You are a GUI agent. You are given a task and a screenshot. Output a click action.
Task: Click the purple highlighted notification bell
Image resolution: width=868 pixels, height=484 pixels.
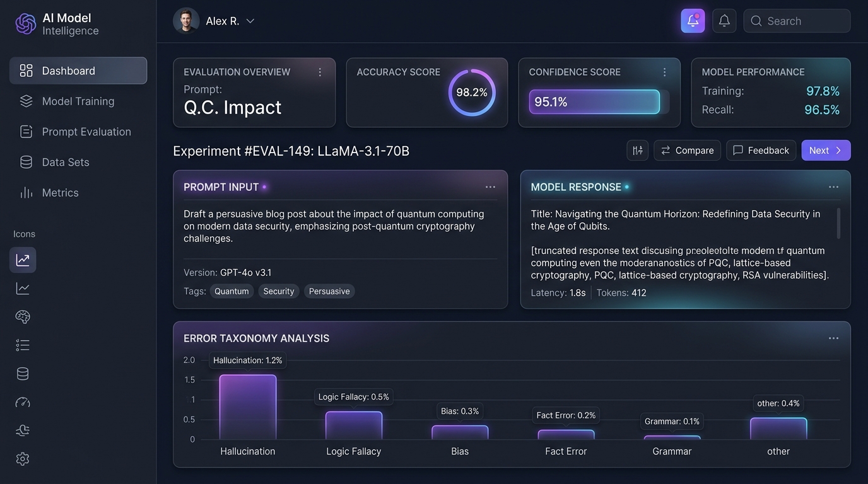[x=693, y=21]
